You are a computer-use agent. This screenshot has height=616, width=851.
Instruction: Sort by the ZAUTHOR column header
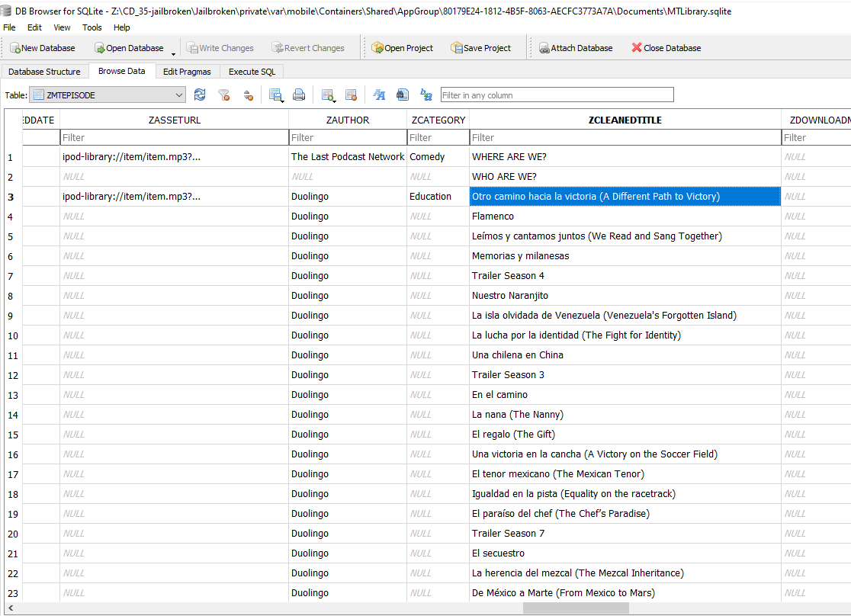click(348, 120)
